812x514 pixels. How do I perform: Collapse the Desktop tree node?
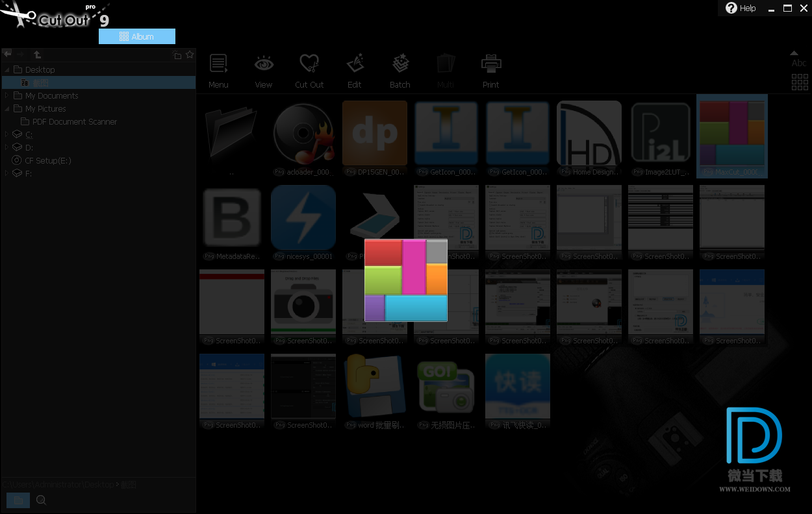click(7, 69)
